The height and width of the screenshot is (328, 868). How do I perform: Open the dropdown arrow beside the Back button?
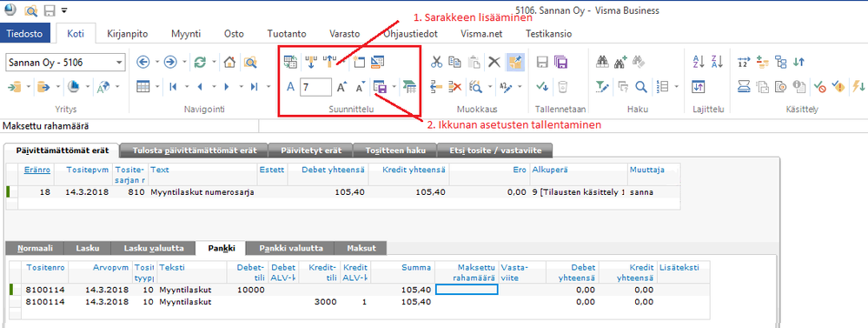[x=157, y=63]
